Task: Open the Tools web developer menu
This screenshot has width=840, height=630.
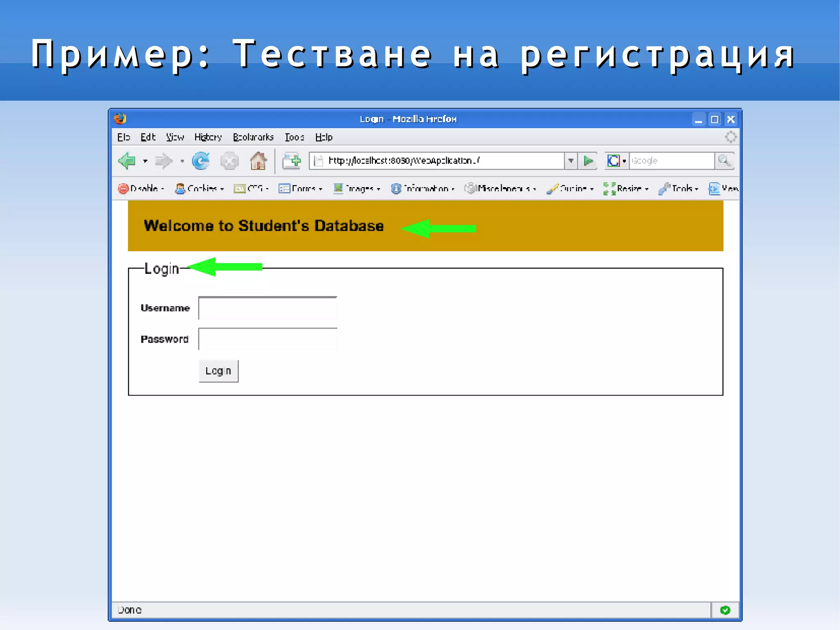Action: coord(678,188)
